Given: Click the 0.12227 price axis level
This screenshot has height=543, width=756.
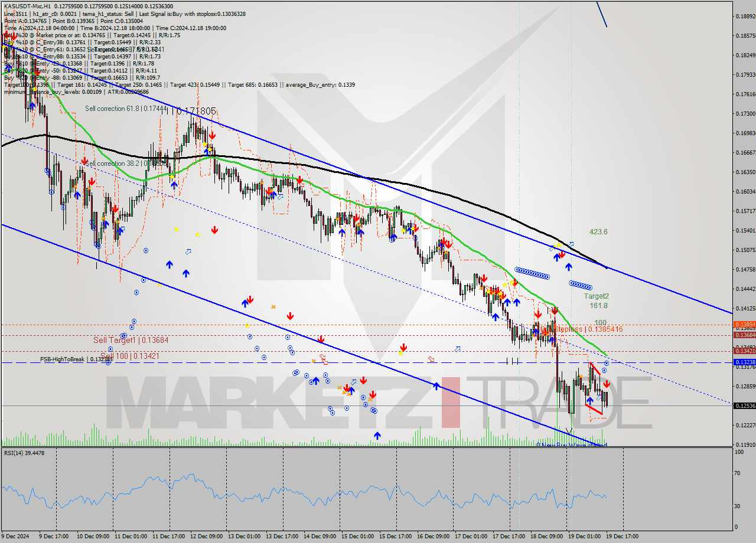Looking at the screenshot, I should point(745,425).
